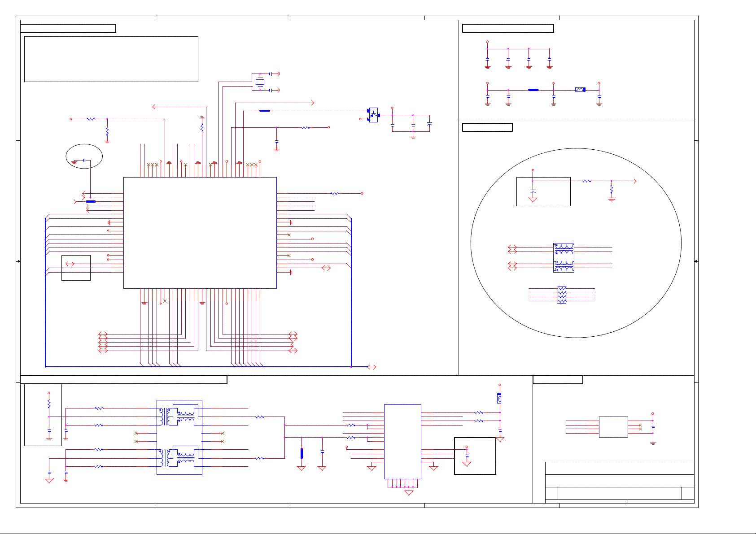
Task: Select the rectangle with capacitor inside the large ellipse
Action: pos(543,191)
